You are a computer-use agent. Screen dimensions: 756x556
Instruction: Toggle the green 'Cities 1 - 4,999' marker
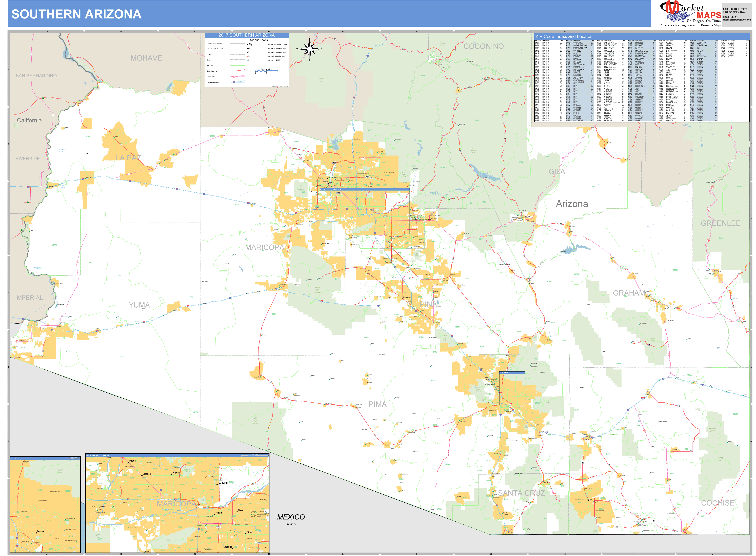[x=247, y=60]
